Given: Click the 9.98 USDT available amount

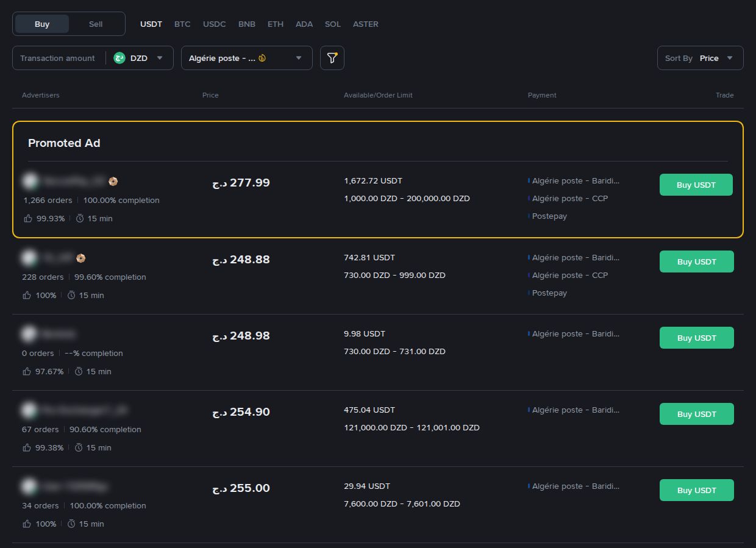Looking at the screenshot, I should [365, 334].
